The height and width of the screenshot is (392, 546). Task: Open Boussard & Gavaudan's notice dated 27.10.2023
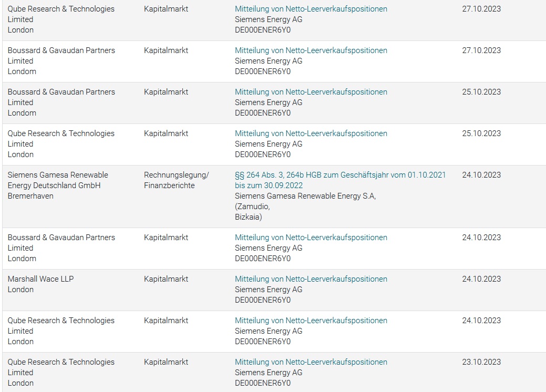[x=311, y=50]
